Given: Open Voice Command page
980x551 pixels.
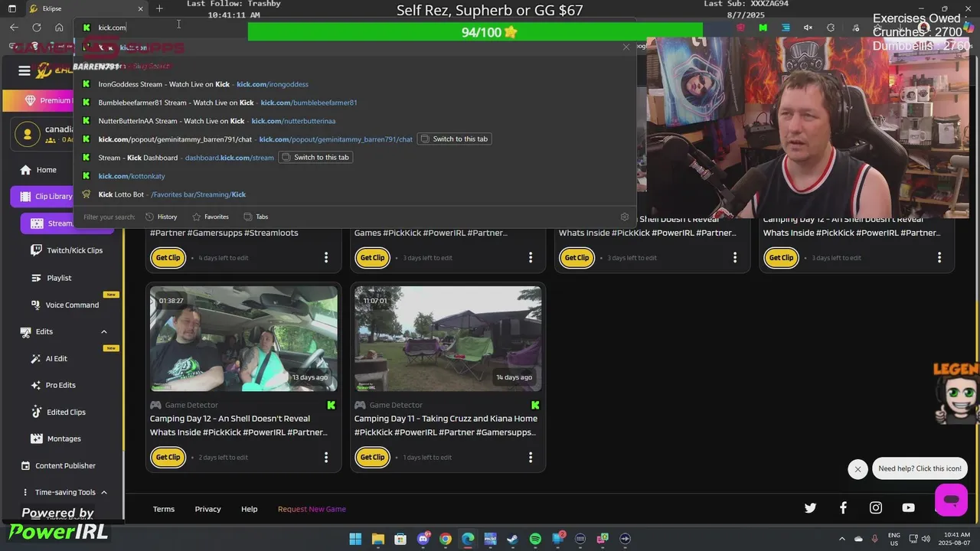Looking at the screenshot, I should click(x=65, y=305).
